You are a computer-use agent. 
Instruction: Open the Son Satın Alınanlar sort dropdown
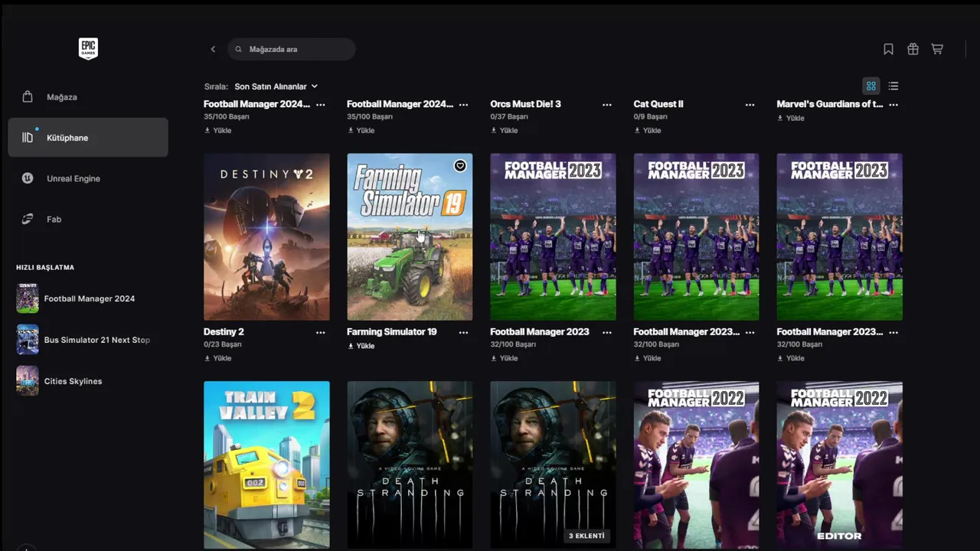[x=276, y=86]
